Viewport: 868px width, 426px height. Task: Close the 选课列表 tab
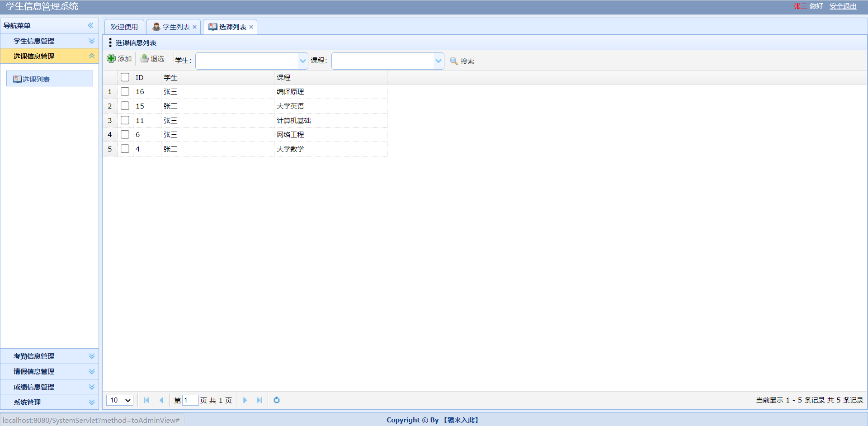[251, 27]
